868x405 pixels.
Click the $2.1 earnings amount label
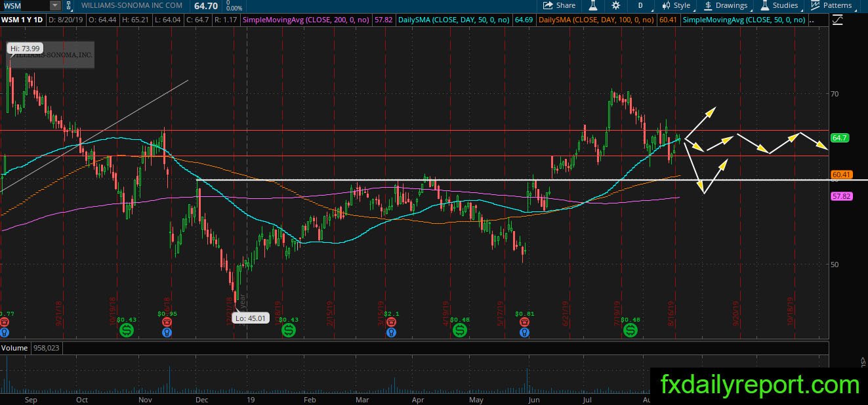click(392, 314)
